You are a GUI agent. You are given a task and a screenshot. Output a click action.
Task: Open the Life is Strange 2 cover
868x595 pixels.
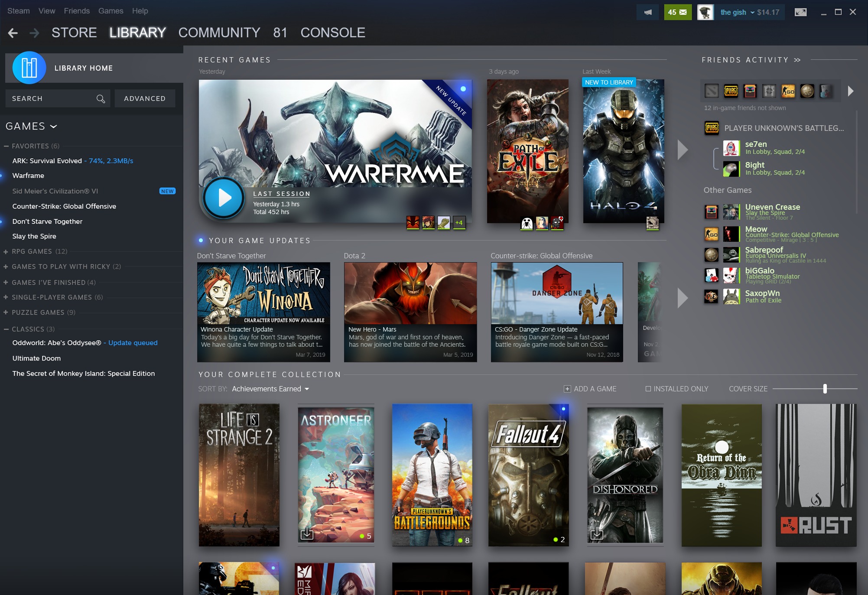click(239, 475)
